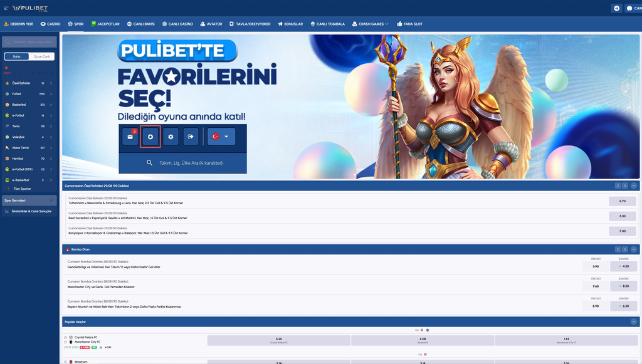Bet on the draw at 4.08
This screenshot has height=364, width=642.
[423, 340]
